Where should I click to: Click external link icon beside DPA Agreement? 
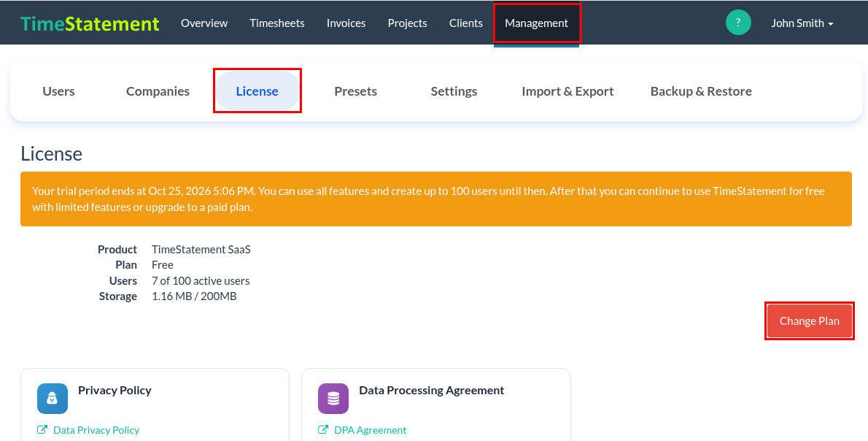pos(323,430)
